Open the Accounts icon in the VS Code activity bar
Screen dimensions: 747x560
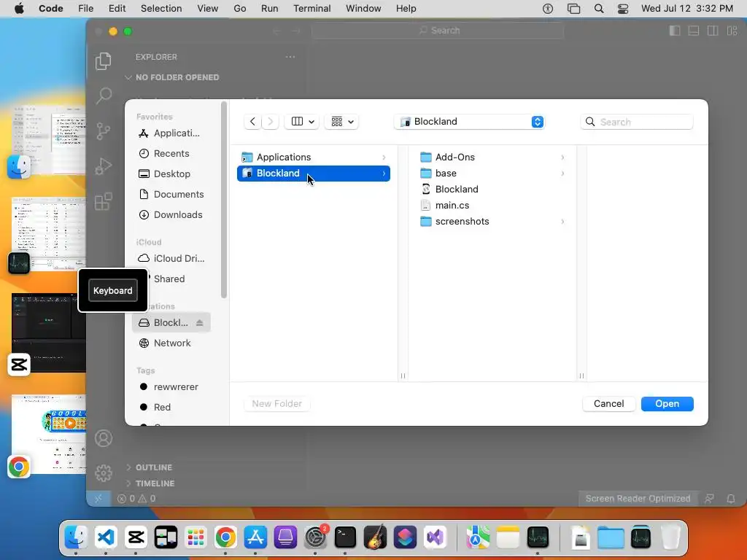(x=104, y=438)
